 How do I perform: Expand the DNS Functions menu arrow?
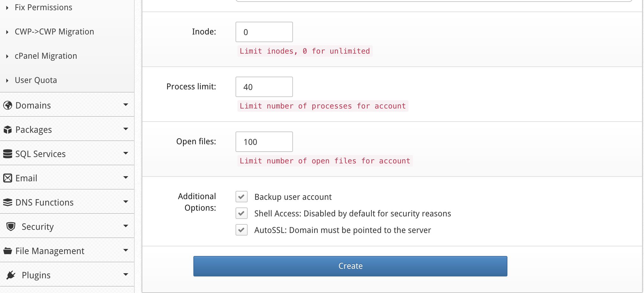(126, 202)
